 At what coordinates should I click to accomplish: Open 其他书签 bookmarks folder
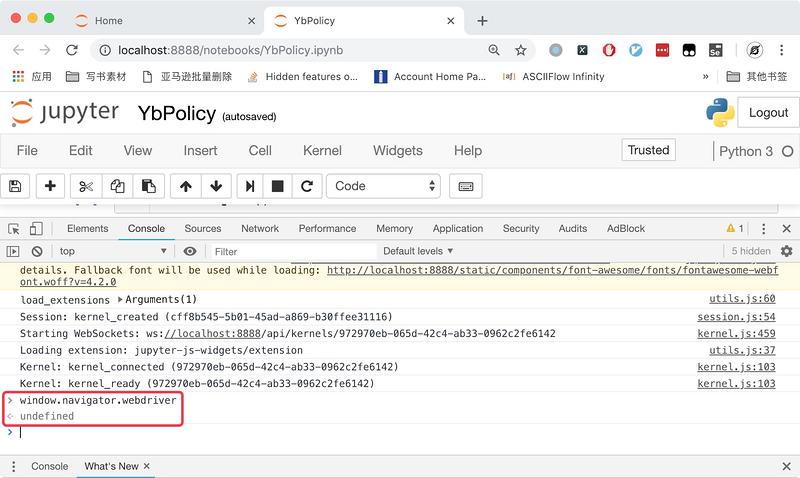click(x=757, y=77)
